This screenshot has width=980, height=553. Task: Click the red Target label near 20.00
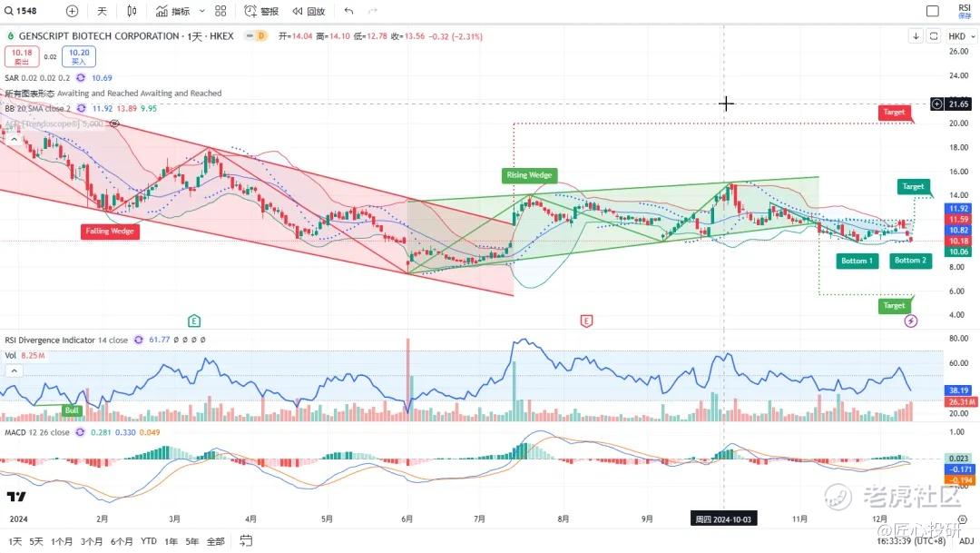[894, 112]
